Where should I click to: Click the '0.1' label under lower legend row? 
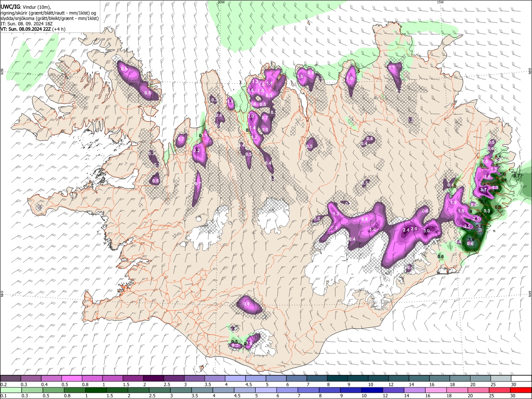[x=4, y=396]
